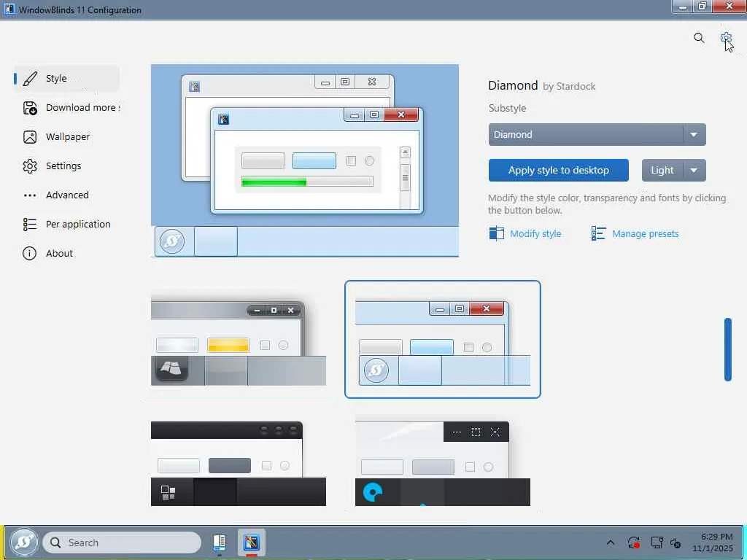The image size is (747, 560).
Task: Switch to the Wallpaper section
Action: [66, 137]
